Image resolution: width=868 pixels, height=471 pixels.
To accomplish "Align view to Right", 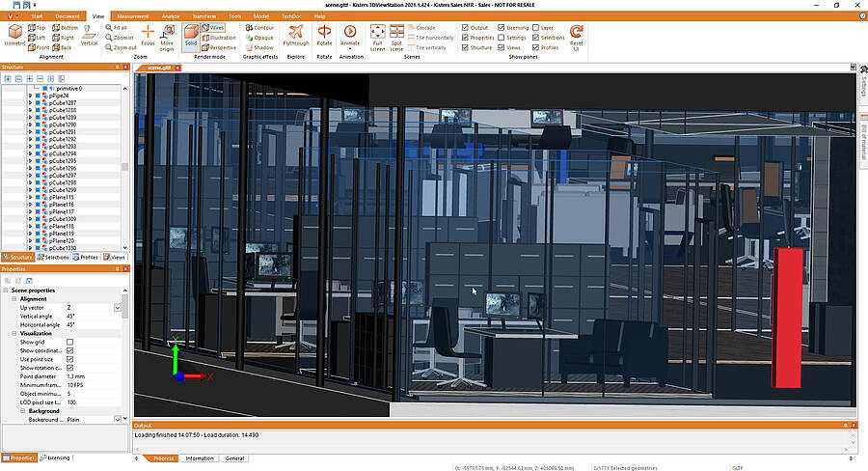I will pyautogui.click(x=63, y=38).
